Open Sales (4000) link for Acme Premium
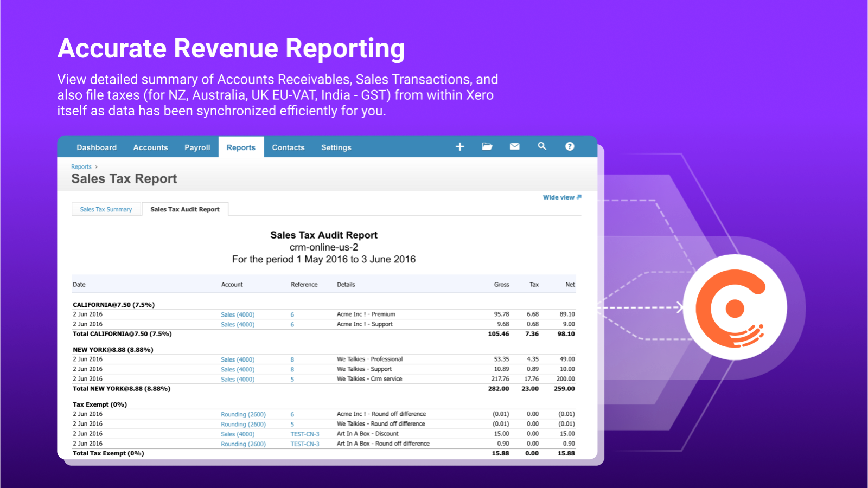The height and width of the screenshot is (488, 868). (x=238, y=314)
